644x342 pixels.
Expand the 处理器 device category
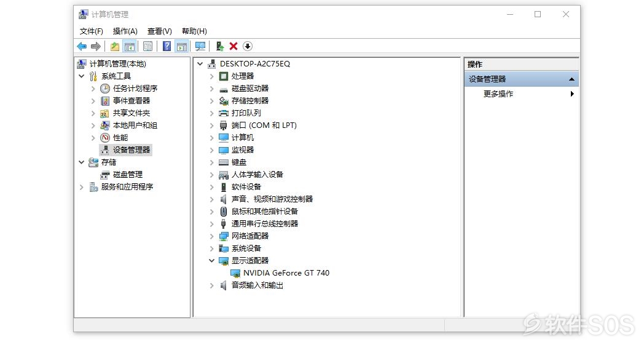(x=211, y=76)
